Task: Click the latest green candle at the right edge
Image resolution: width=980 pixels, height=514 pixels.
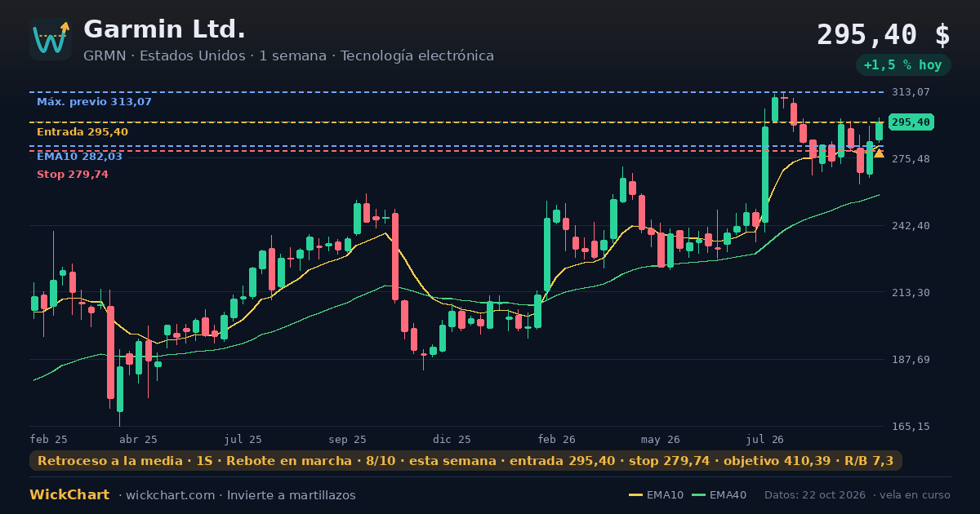Action: (880, 130)
